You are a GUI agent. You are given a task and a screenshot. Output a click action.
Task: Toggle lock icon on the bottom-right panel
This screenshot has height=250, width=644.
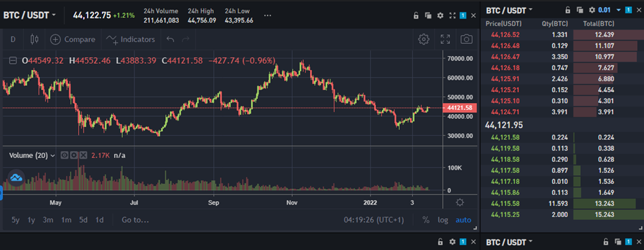(606, 242)
